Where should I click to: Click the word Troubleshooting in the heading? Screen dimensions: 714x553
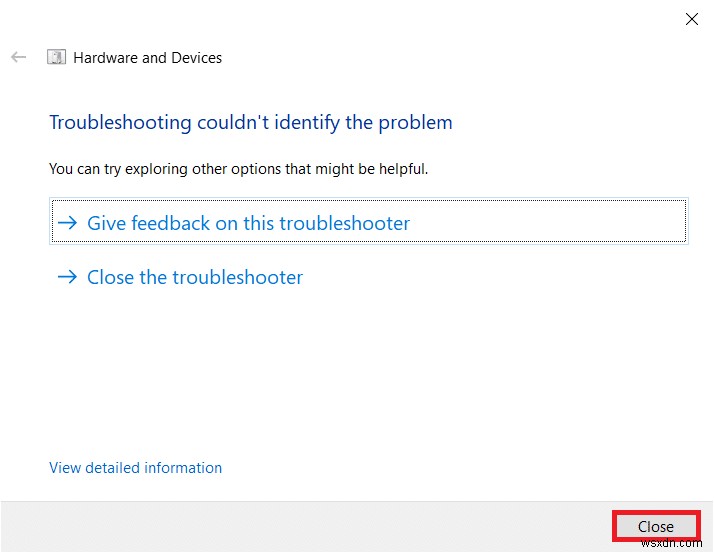pyautogui.click(x=119, y=123)
